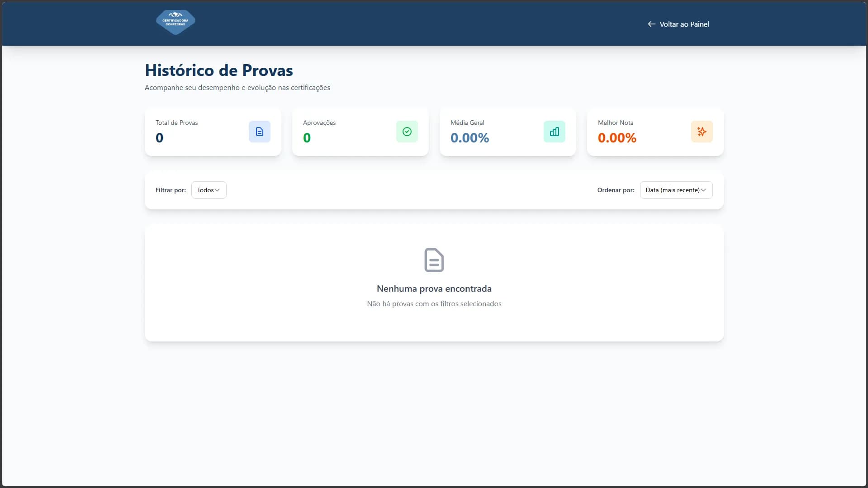
Task: Click the Certificadora logo in the header
Action: point(175,22)
